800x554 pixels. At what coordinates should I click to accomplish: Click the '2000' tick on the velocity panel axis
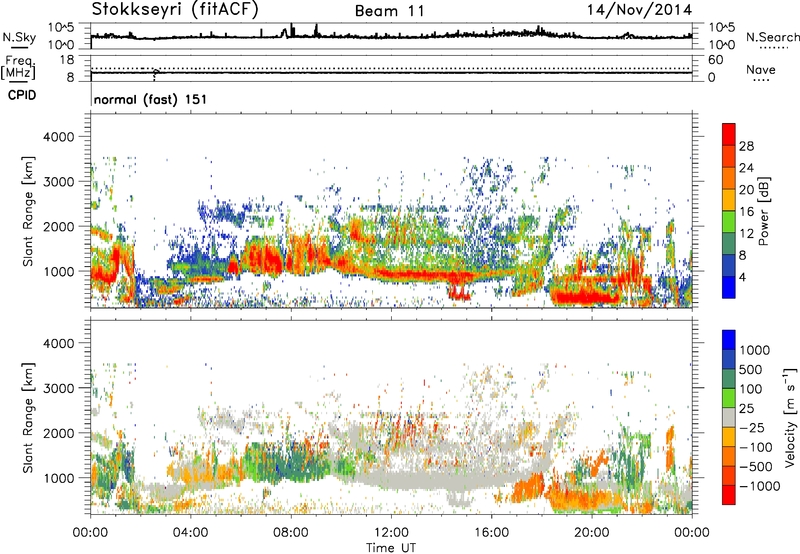(x=58, y=433)
